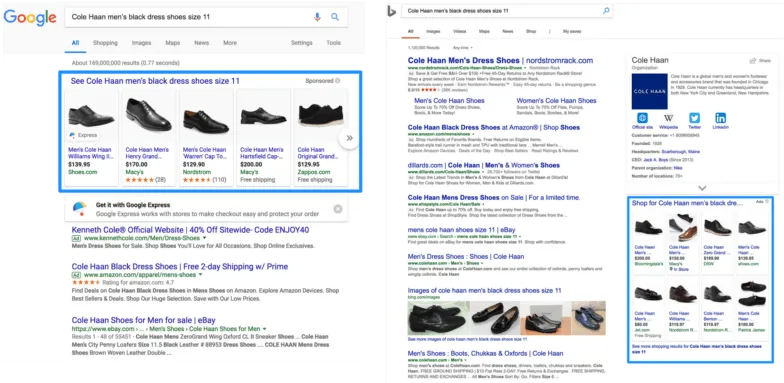
Task: Select Bing's Shop tab
Action: coord(531,32)
